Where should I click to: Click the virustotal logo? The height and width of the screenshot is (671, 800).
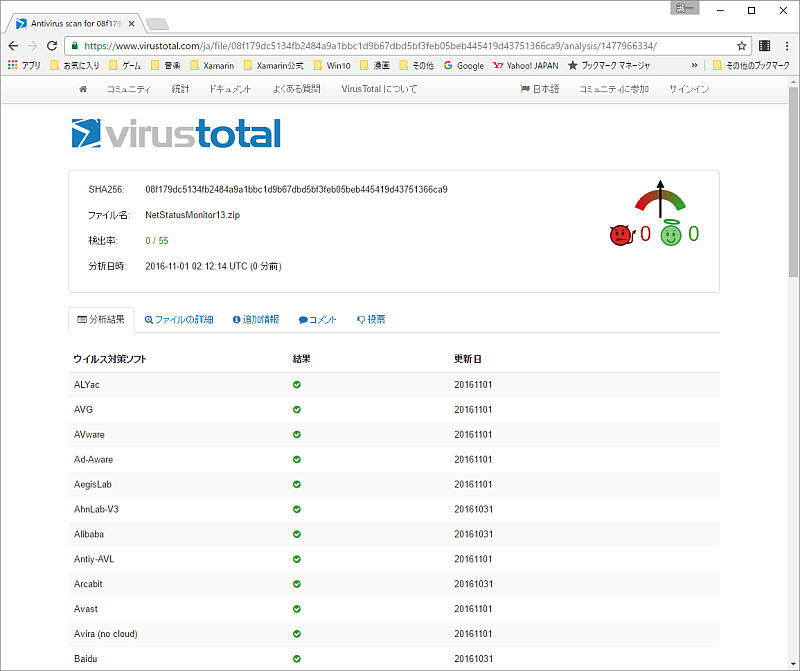tap(176, 133)
